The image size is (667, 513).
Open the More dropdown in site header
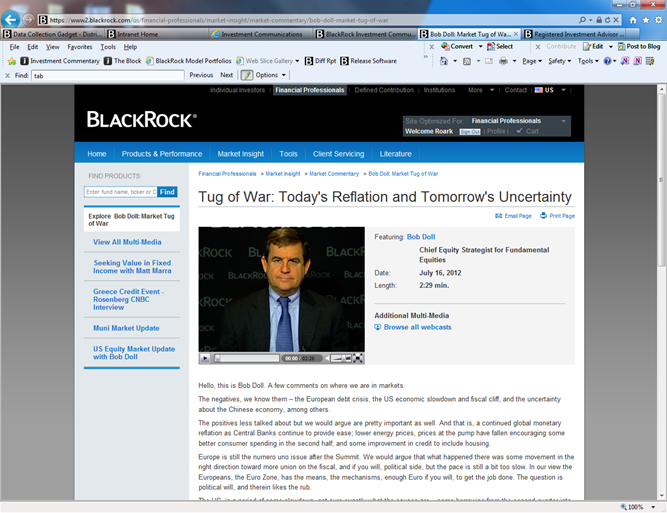[x=481, y=90]
